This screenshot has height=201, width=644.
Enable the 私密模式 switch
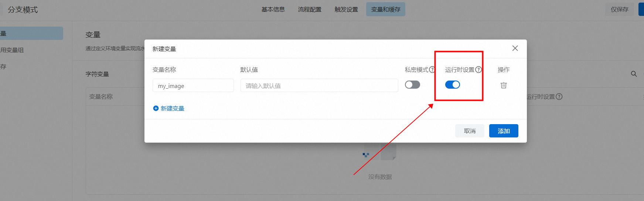coord(412,85)
